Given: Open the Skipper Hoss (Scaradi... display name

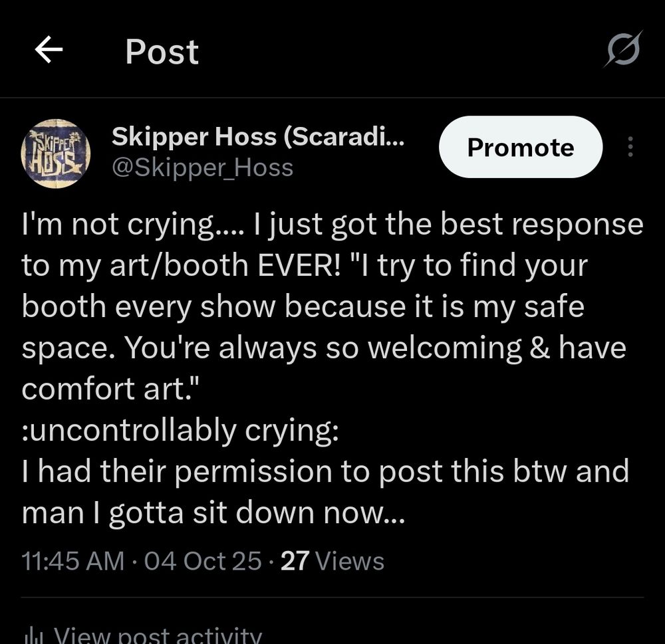Looking at the screenshot, I should [x=258, y=136].
